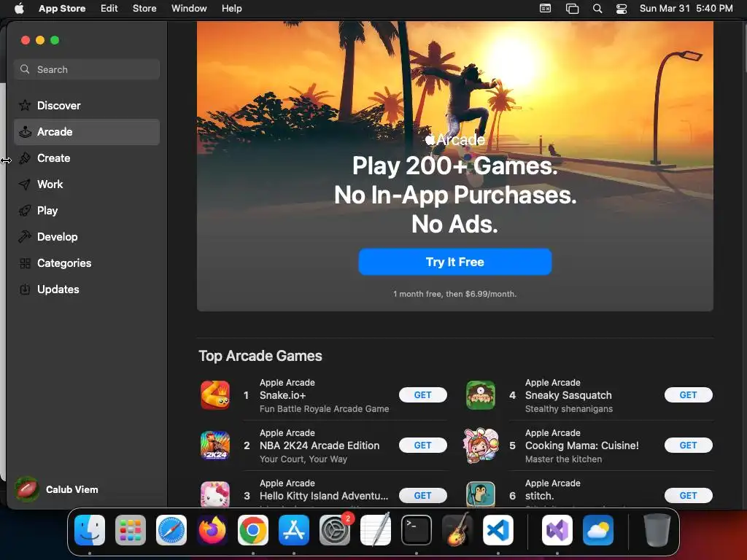747x560 pixels.
Task: Open Terminal from the Dock
Action: pyautogui.click(x=417, y=530)
